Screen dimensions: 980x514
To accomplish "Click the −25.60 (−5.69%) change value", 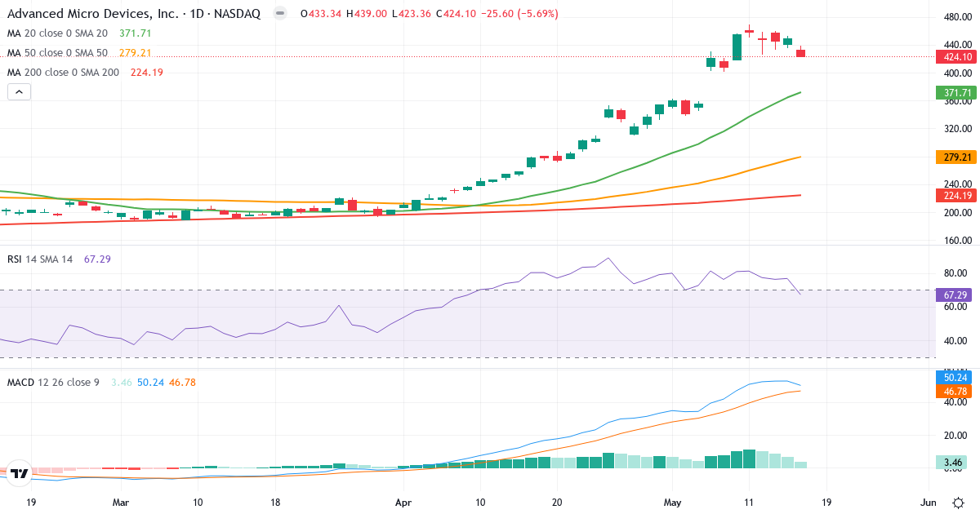I will pyautogui.click(x=518, y=14).
